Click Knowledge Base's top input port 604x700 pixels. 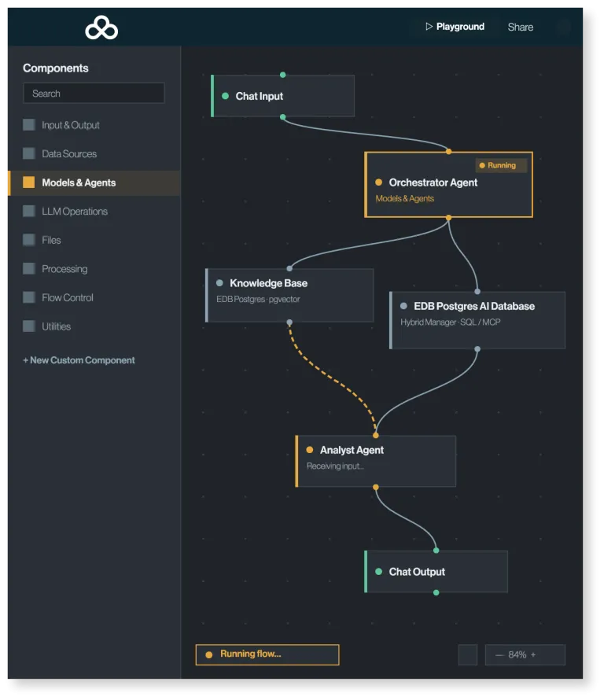(289, 268)
